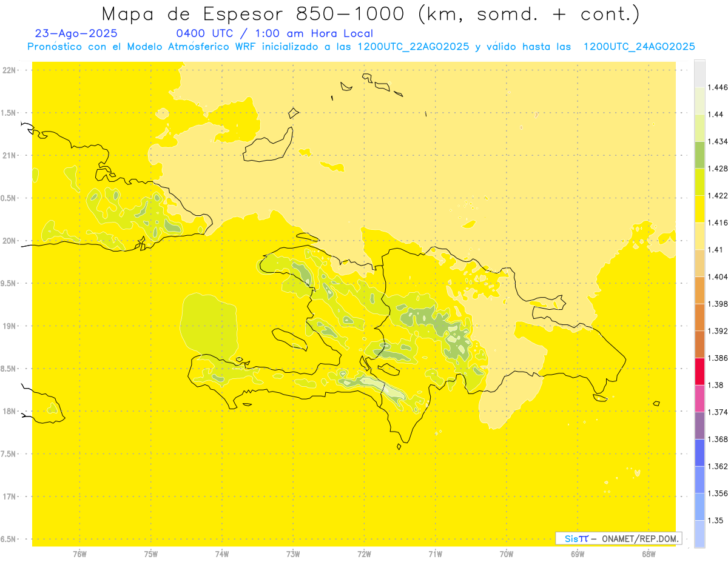This screenshot has width=728, height=562.
Task: Click the 68W longitude label
Action: [648, 554]
